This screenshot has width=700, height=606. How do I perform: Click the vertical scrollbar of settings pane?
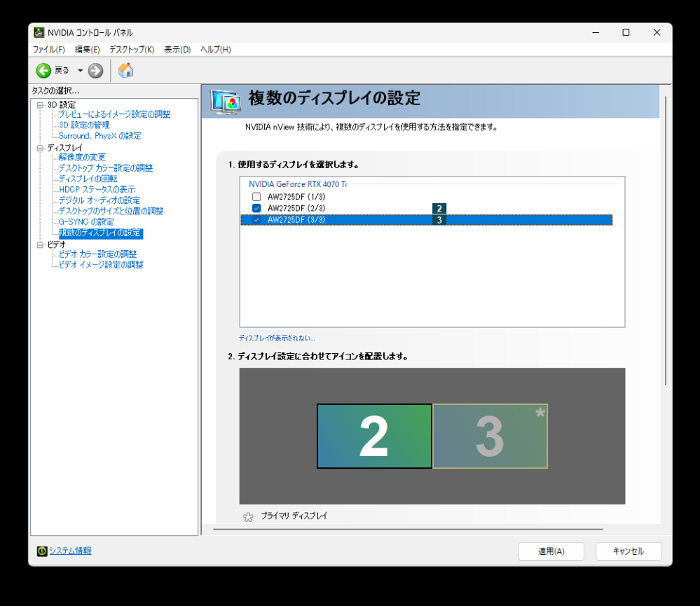(666, 241)
